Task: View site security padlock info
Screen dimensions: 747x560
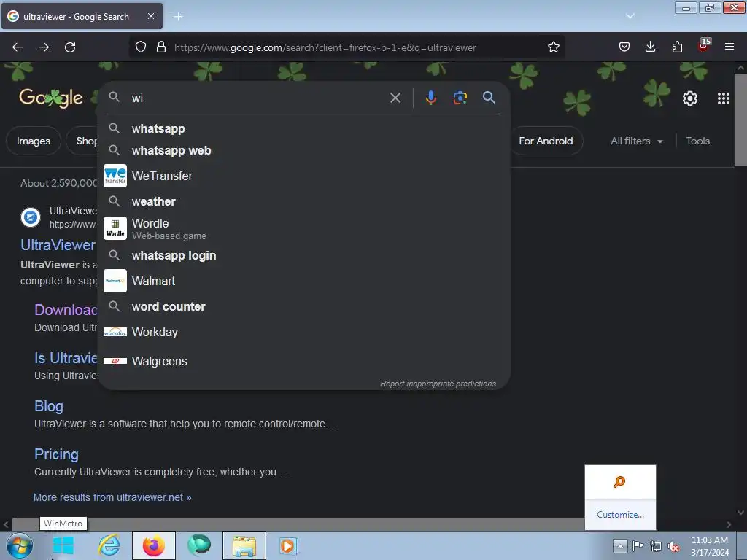Action: tap(161, 47)
